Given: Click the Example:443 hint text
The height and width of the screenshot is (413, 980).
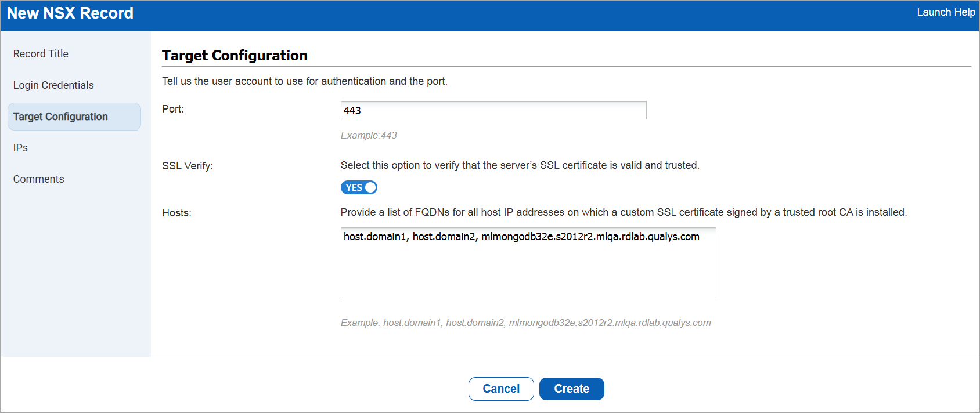Looking at the screenshot, I should [369, 136].
